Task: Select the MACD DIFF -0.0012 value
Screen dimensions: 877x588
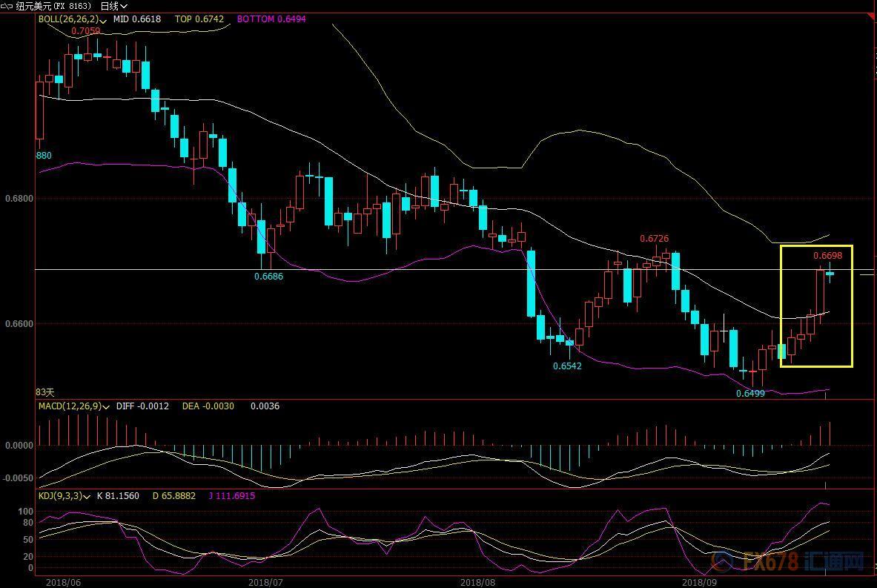Action: (142, 406)
